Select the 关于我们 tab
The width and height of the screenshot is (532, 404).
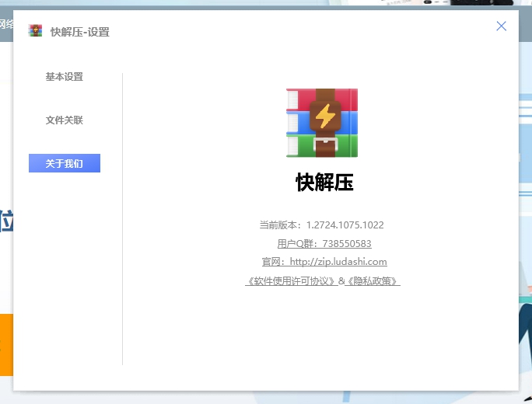65,163
